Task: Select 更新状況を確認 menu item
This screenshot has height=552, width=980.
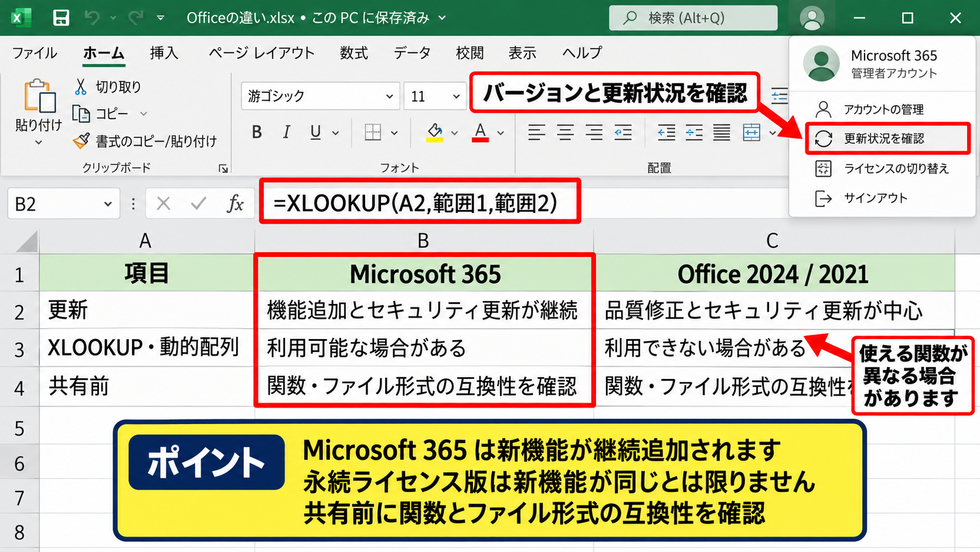Action: coord(887,138)
